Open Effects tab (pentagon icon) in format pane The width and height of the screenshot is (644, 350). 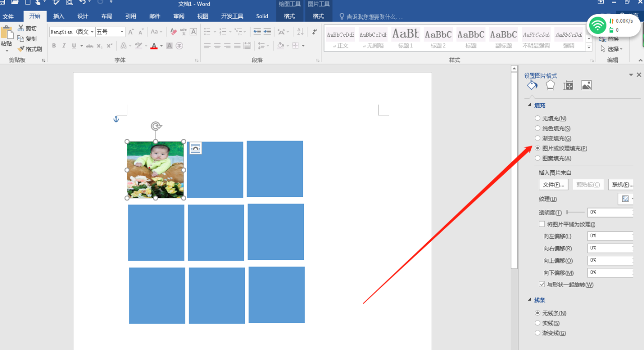click(550, 85)
